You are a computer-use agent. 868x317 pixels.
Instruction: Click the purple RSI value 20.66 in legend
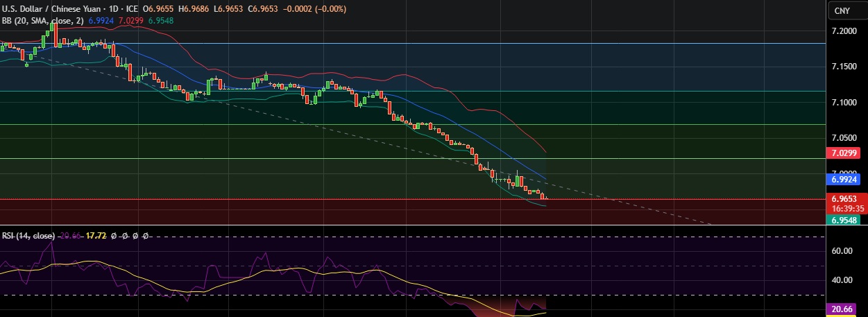pyautogui.click(x=70, y=236)
